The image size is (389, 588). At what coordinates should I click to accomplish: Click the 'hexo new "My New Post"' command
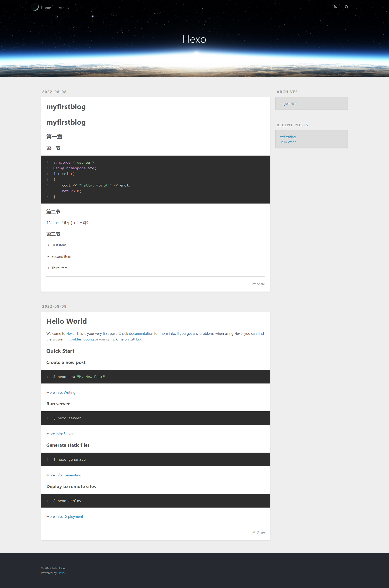(79, 377)
